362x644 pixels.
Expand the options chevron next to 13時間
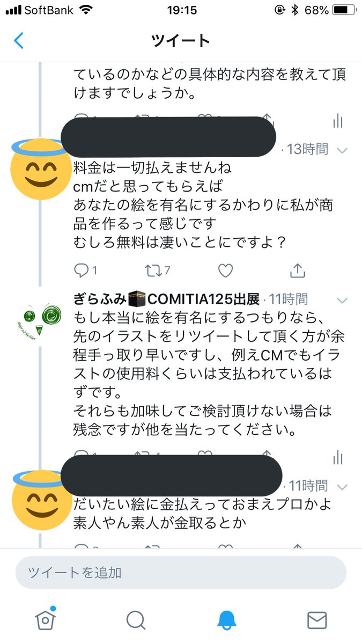[343, 150]
